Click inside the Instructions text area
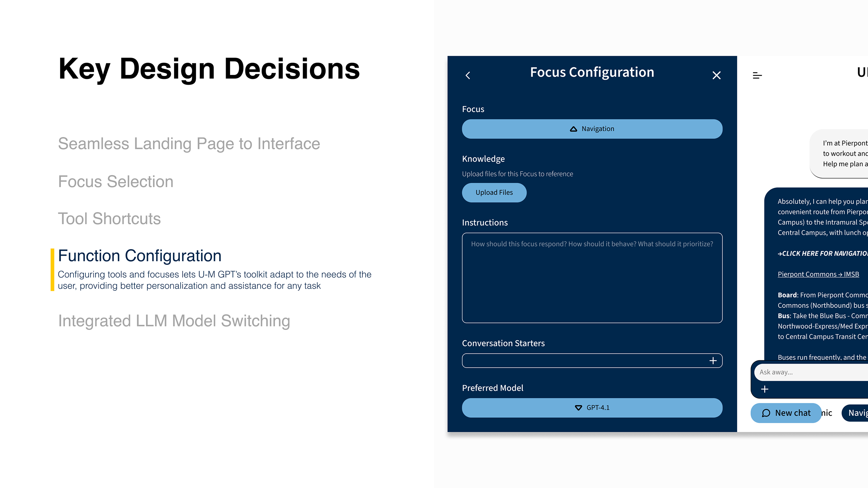The image size is (868, 488). 592,281
